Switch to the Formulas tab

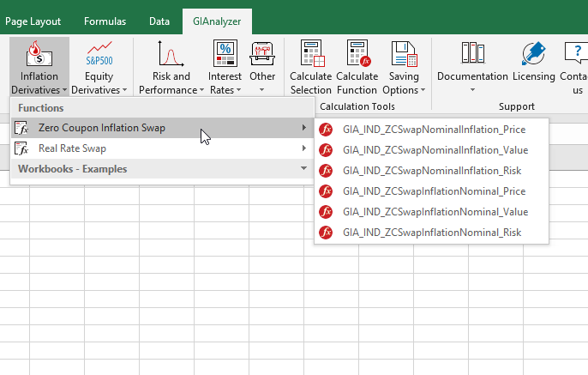[105, 21]
